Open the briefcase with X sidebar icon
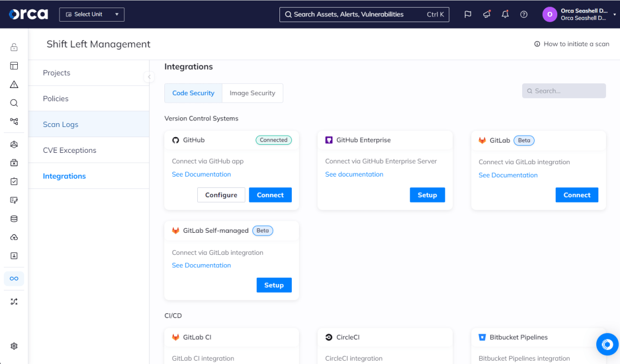The image size is (620, 364). [14, 163]
